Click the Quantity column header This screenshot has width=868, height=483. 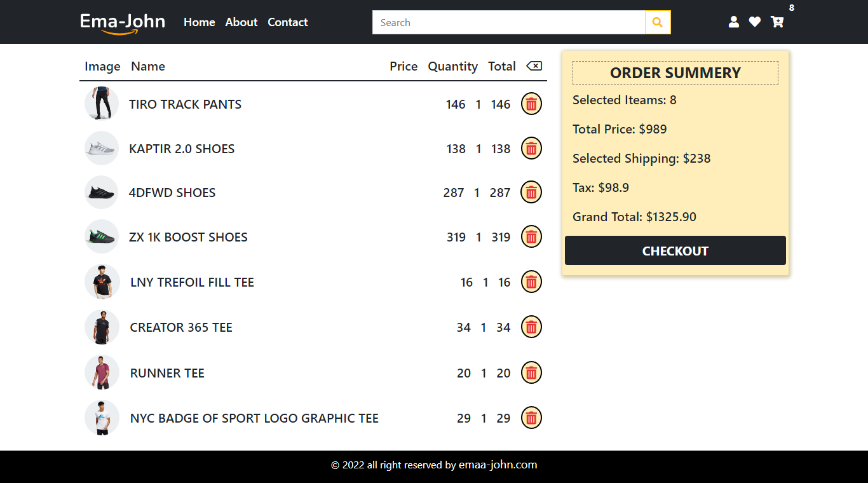(453, 66)
